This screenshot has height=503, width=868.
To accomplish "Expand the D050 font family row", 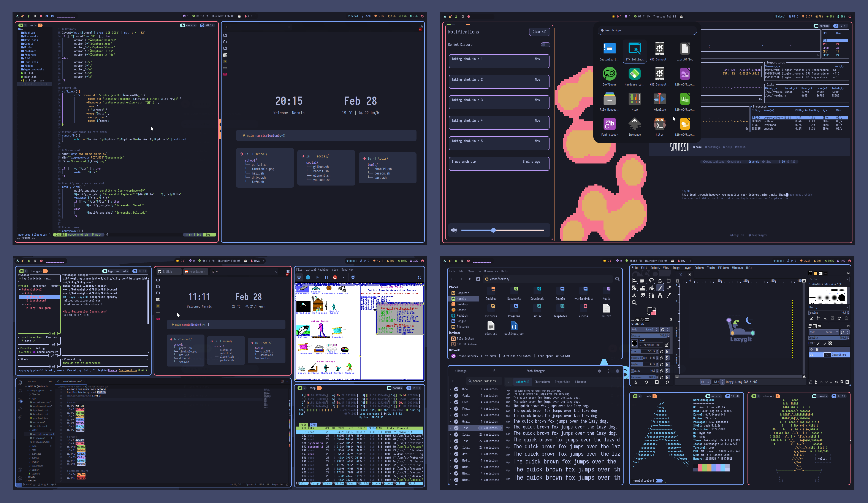I will click(x=451, y=389).
